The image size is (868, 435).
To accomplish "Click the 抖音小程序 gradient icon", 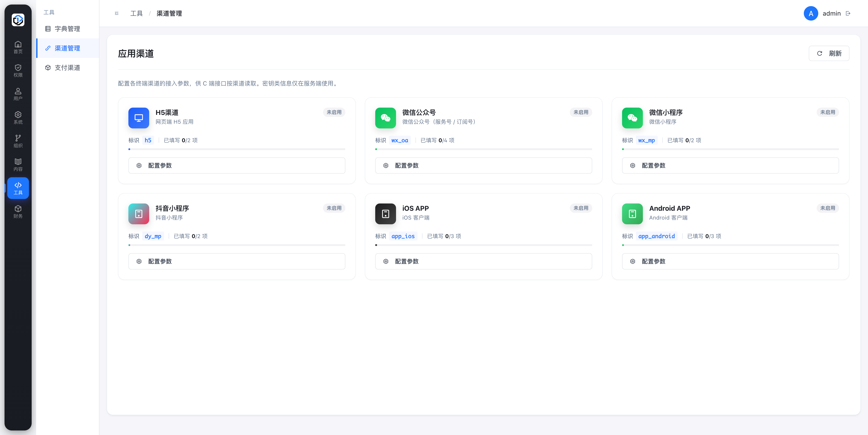I will 139,214.
